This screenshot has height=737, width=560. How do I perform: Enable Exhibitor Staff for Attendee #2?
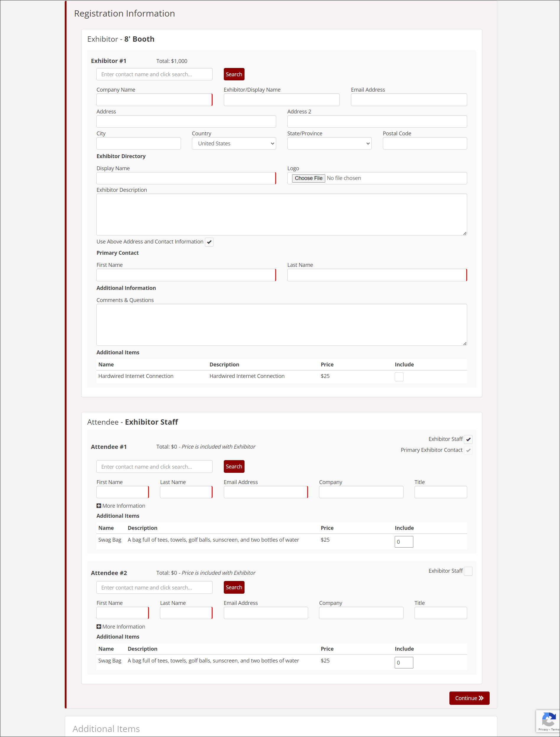click(x=468, y=571)
